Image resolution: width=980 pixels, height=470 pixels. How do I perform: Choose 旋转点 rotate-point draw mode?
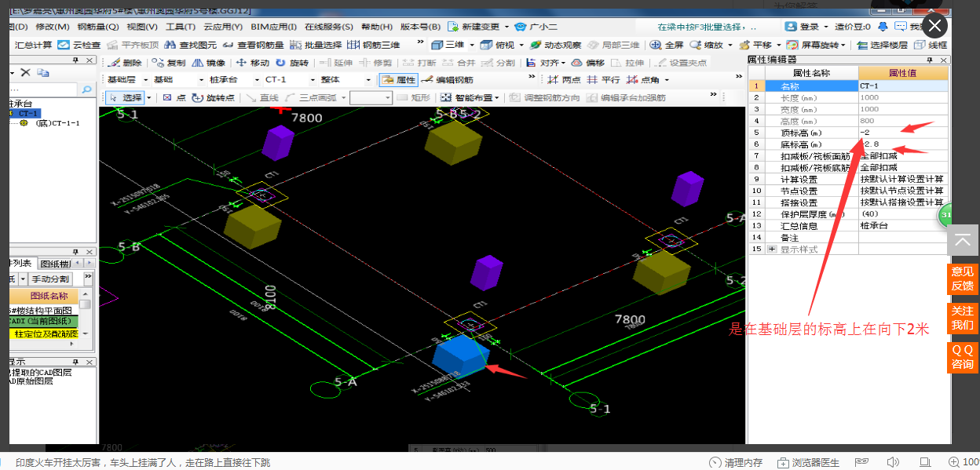click(x=214, y=97)
